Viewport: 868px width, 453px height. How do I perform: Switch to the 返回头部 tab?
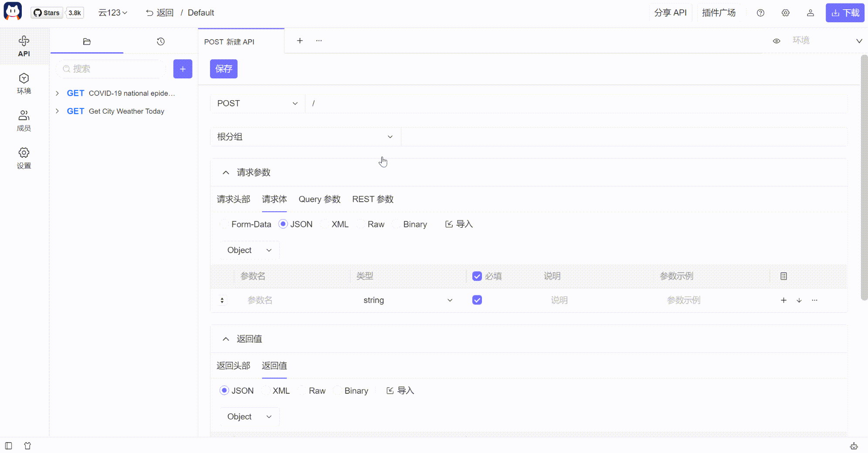coord(234,366)
